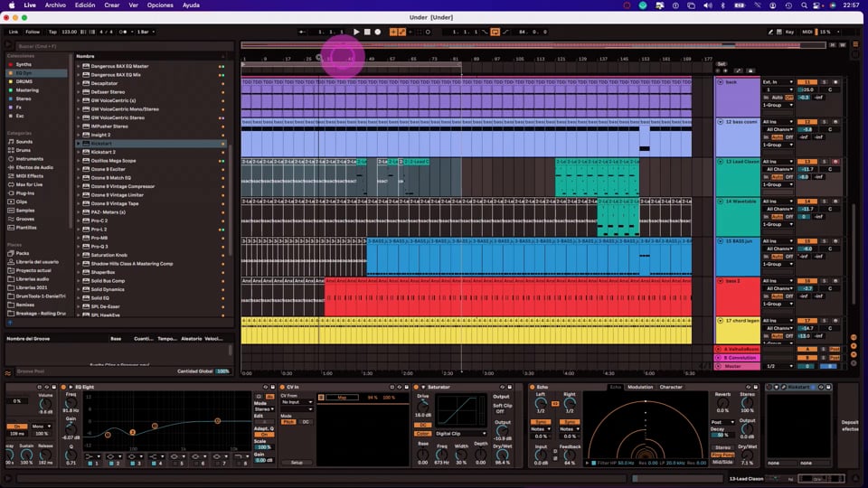Enable the Ping Pong mode in Echo
Screen dimensions: 868x488
tap(723, 455)
